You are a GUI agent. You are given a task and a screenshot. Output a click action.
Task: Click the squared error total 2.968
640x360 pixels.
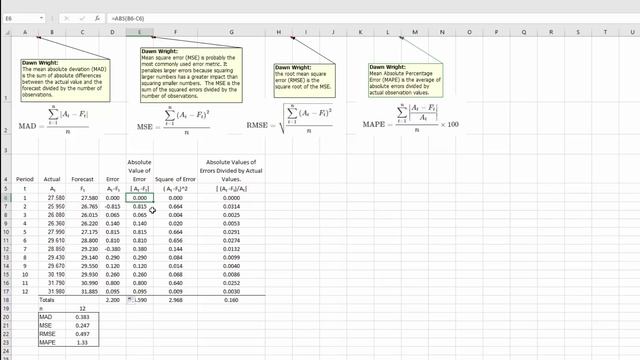coord(176,300)
